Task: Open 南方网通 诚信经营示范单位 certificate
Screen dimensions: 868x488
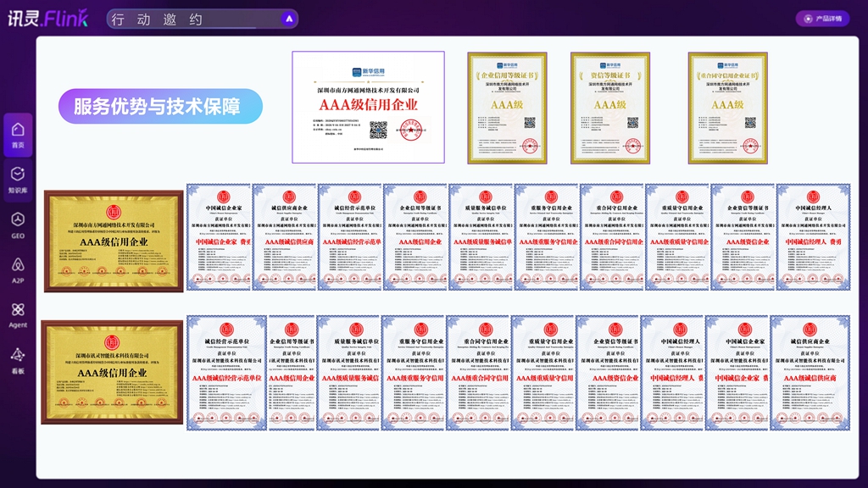Action: (x=350, y=237)
